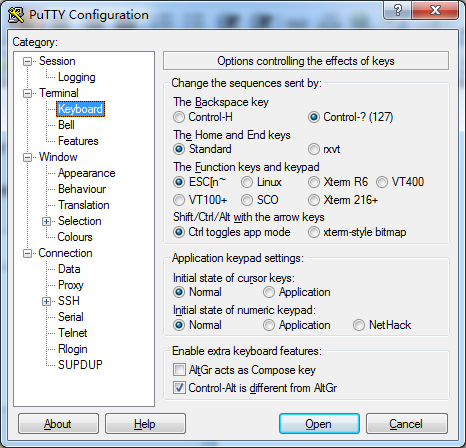Open the Window category
This screenshot has width=466, height=448.
tap(58, 157)
